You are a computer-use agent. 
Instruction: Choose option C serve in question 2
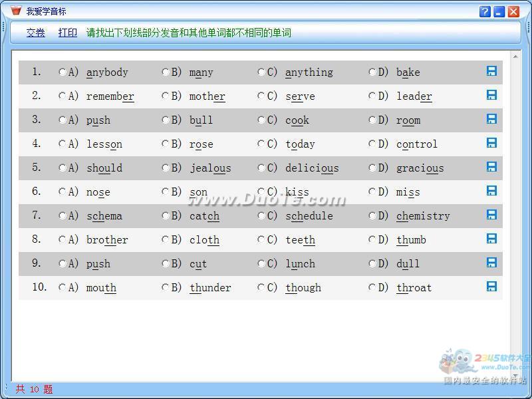261,96
